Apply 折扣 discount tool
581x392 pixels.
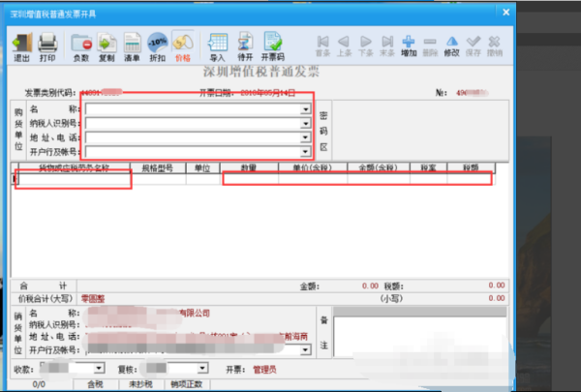[158, 47]
